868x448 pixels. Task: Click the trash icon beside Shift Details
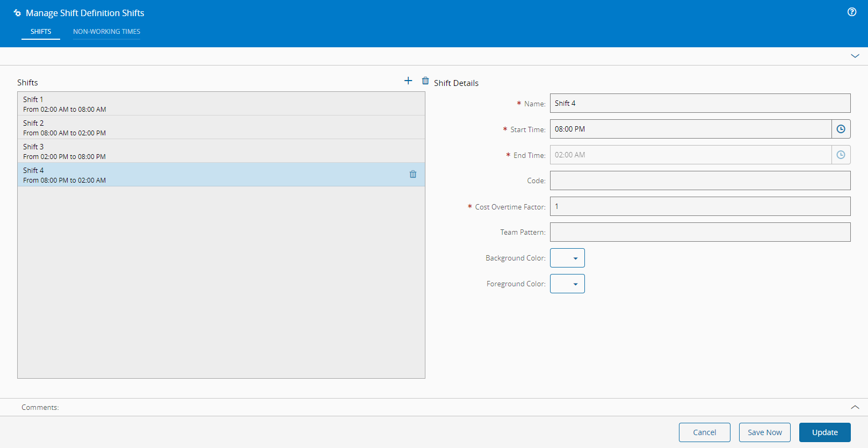pyautogui.click(x=425, y=81)
